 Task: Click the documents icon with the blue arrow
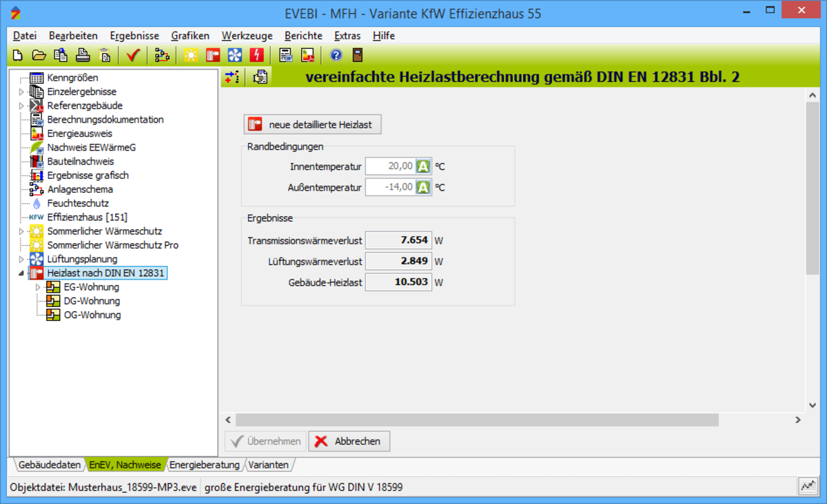click(61, 55)
